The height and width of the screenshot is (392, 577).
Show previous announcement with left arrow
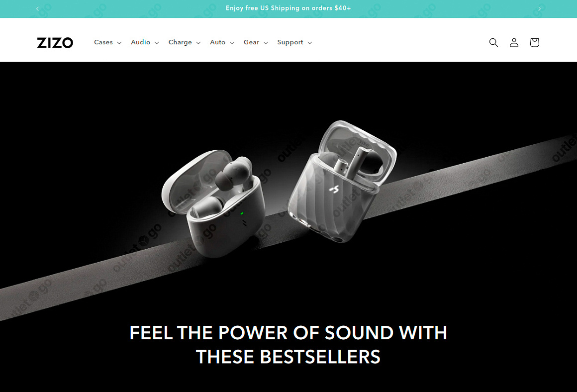(x=37, y=8)
